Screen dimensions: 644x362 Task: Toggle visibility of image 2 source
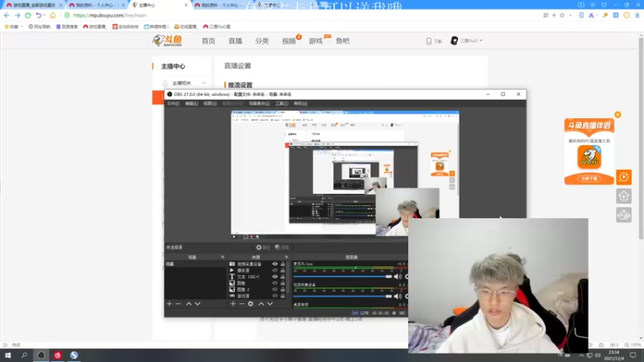click(275, 290)
